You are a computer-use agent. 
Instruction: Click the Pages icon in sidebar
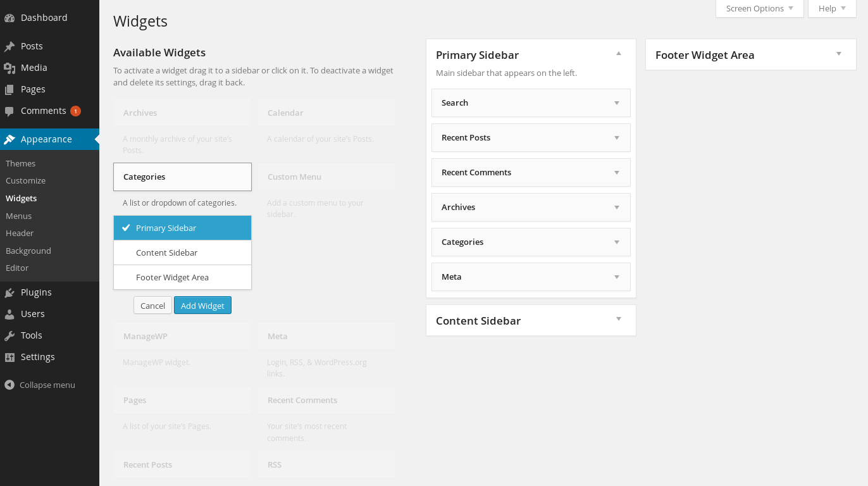[9, 89]
